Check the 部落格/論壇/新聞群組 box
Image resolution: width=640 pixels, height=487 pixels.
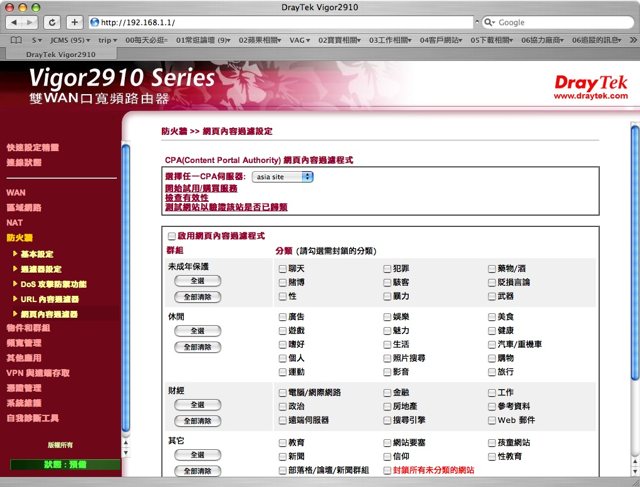tap(282, 470)
